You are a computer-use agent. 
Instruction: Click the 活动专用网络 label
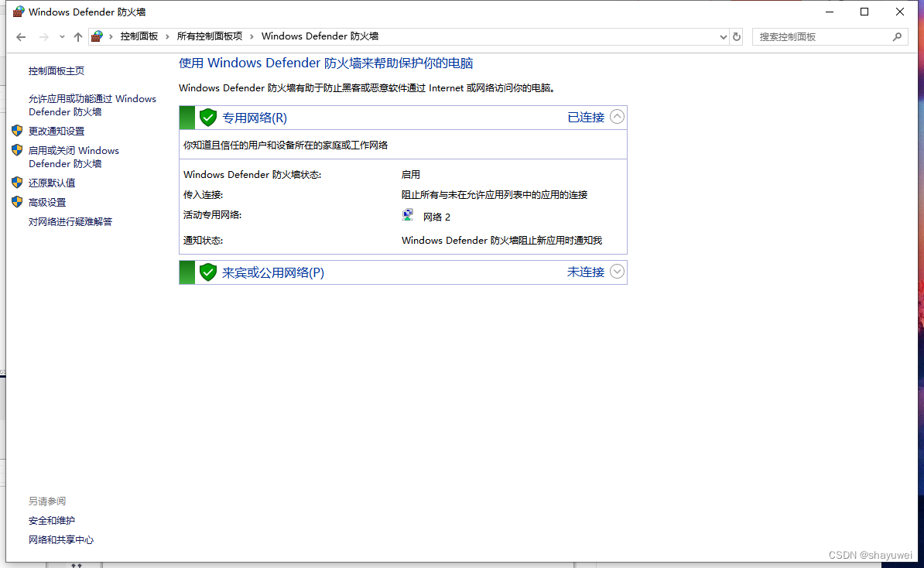(213, 214)
